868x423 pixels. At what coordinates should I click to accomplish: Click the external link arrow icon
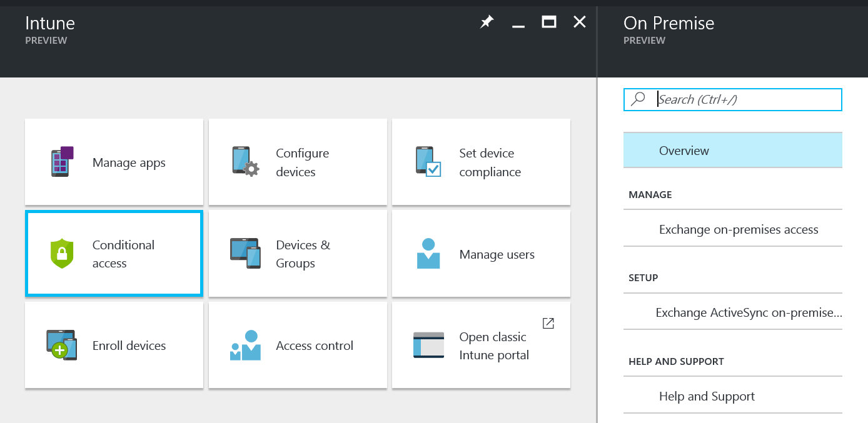click(548, 323)
